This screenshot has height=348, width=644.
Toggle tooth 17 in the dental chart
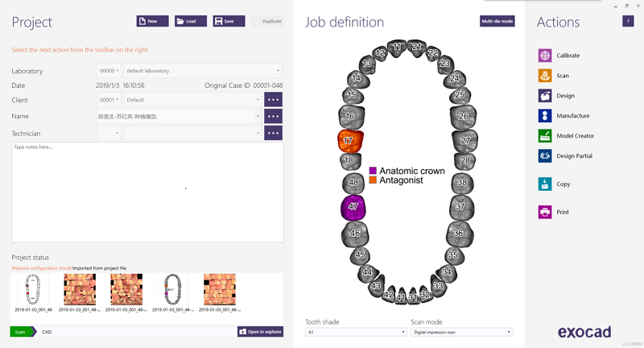coord(349,141)
